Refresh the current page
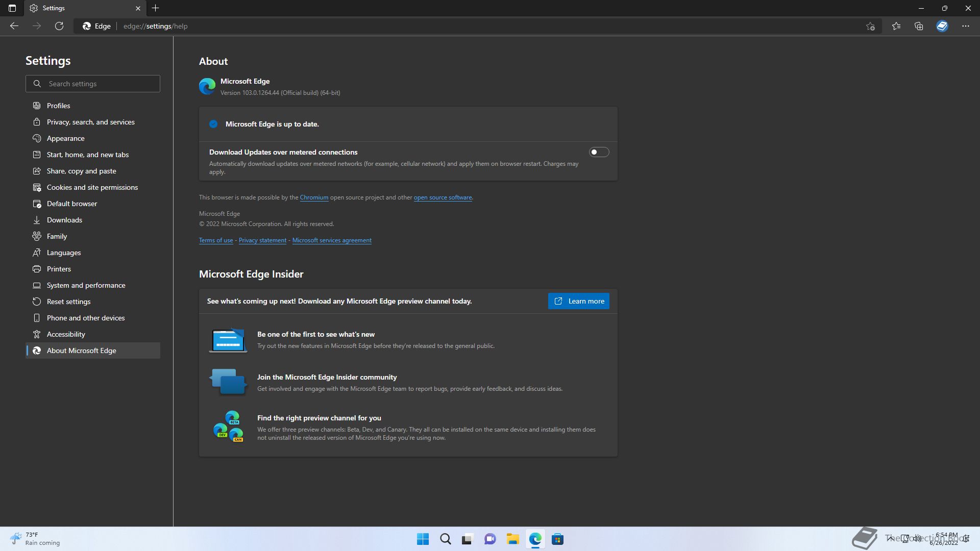This screenshot has width=980, height=551. click(59, 26)
